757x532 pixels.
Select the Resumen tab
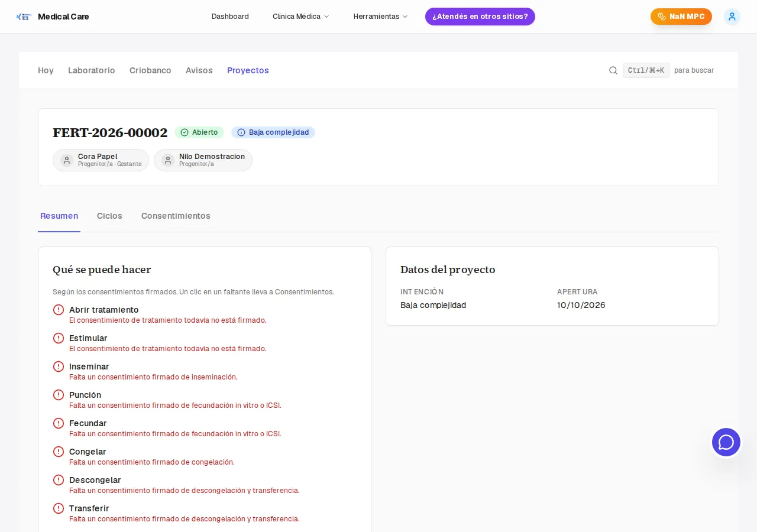tap(59, 216)
